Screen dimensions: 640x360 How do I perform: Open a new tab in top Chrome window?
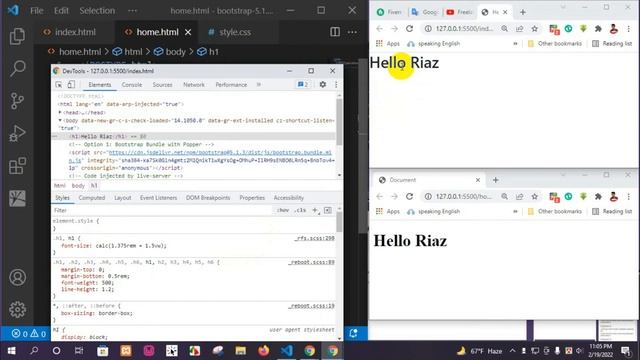pyautogui.click(x=522, y=12)
